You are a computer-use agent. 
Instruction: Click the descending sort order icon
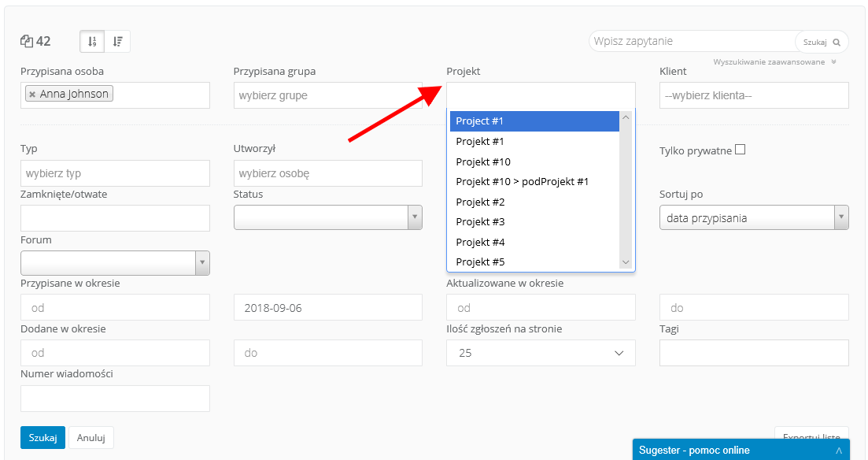[x=117, y=42]
